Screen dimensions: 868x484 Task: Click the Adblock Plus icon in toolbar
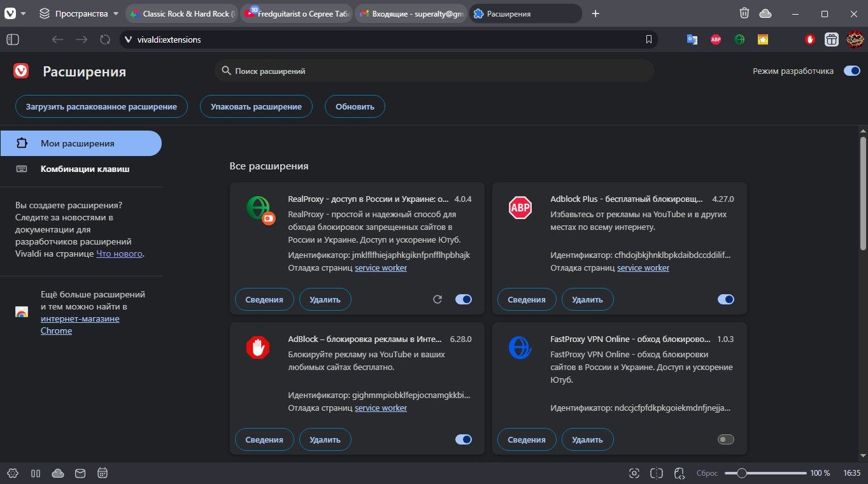pos(716,39)
